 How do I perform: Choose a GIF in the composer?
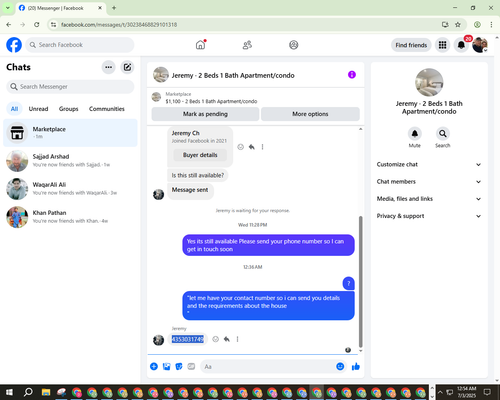(191, 366)
